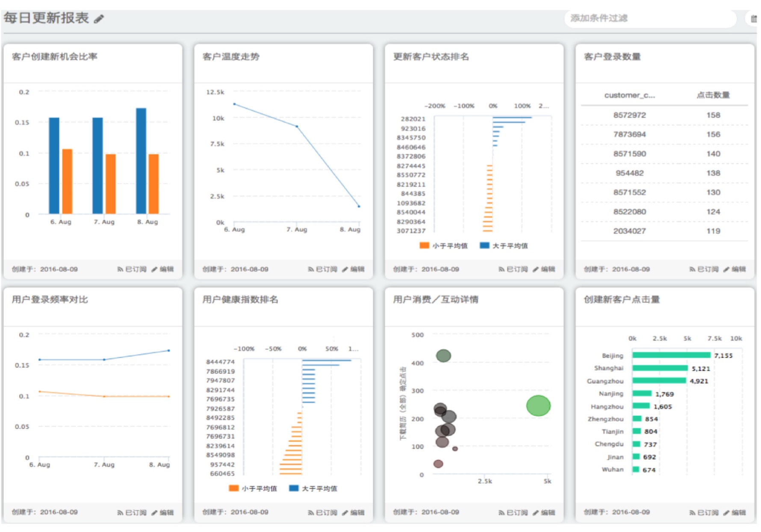Click the 282021 label in status ranking chart
The image size is (761, 532).
[x=413, y=119]
